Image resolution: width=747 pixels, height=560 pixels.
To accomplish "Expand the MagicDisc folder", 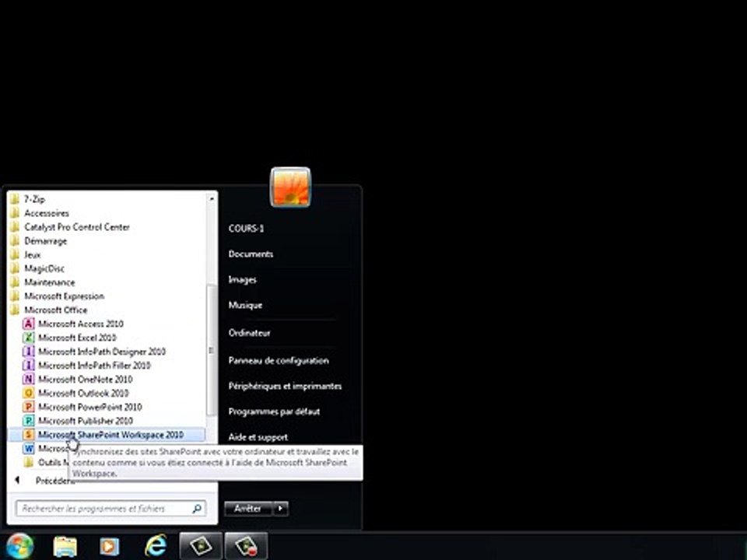I will coord(37,268).
